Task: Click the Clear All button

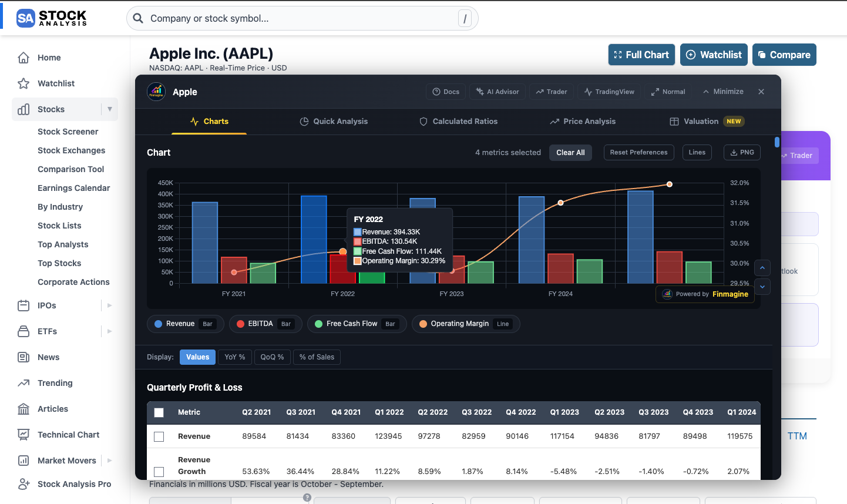Action: 570,152
